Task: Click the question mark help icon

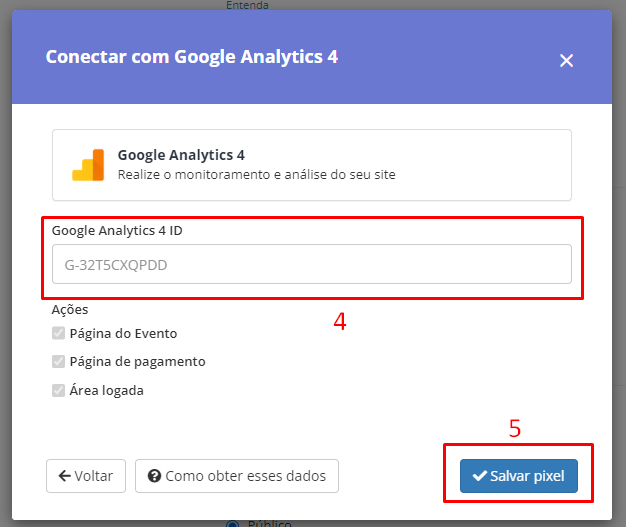Action: (154, 475)
